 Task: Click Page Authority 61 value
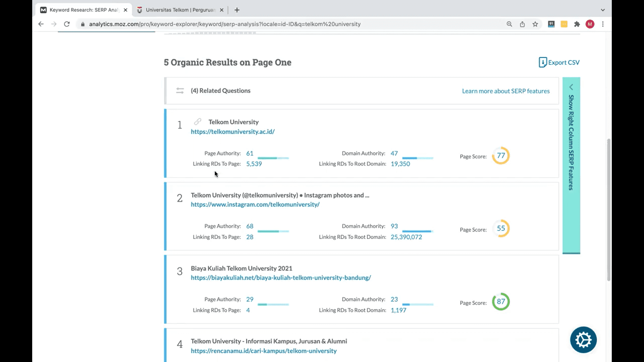coord(250,154)
